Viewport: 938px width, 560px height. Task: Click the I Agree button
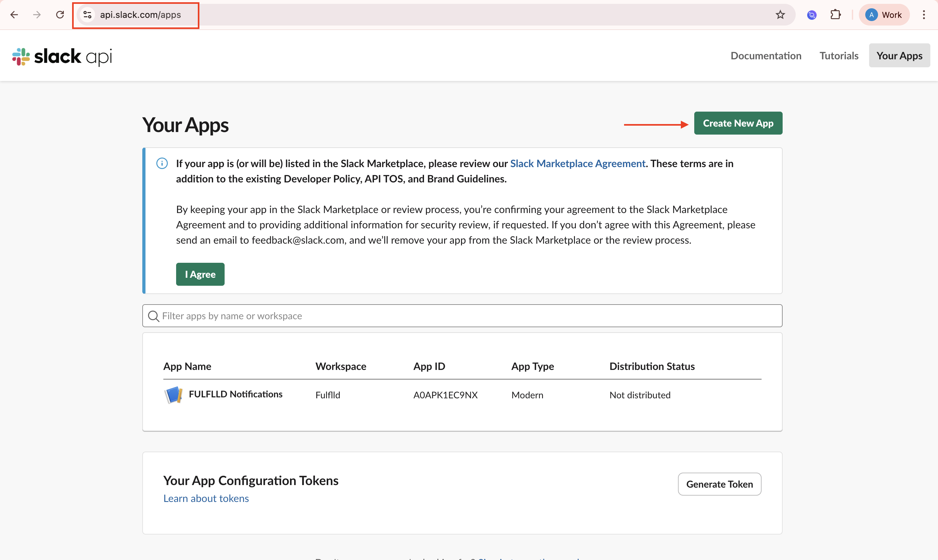(200, 274)
